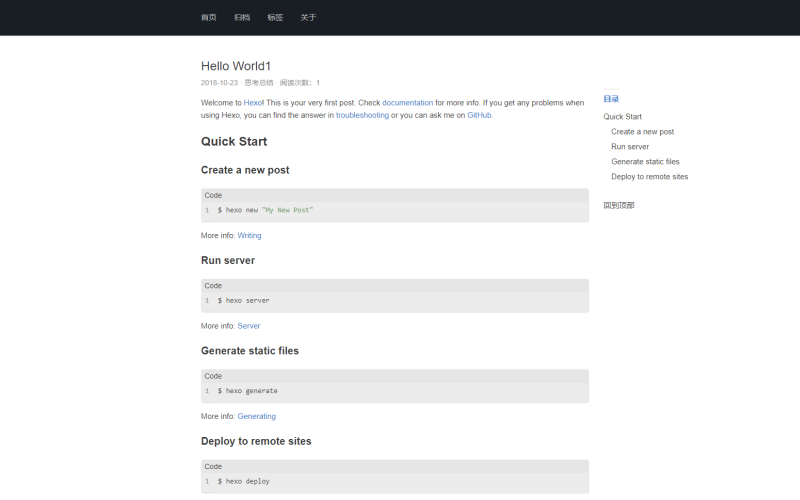Click 回到顶部 back to top link
The image size is (800, 500).
(x=618, y=205)
